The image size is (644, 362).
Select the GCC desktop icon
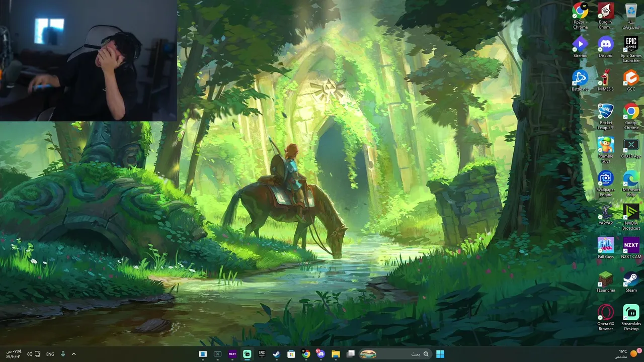(x=631, y=80)
